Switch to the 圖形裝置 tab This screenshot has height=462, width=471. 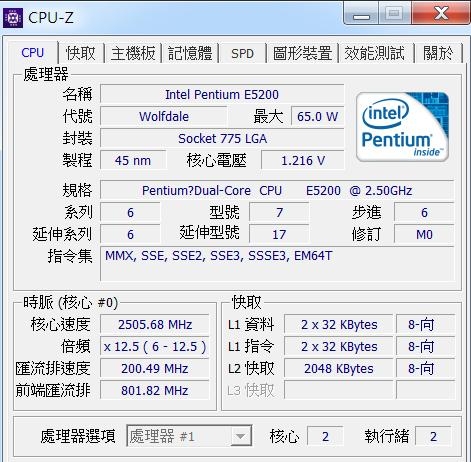(x=302, y=53)
